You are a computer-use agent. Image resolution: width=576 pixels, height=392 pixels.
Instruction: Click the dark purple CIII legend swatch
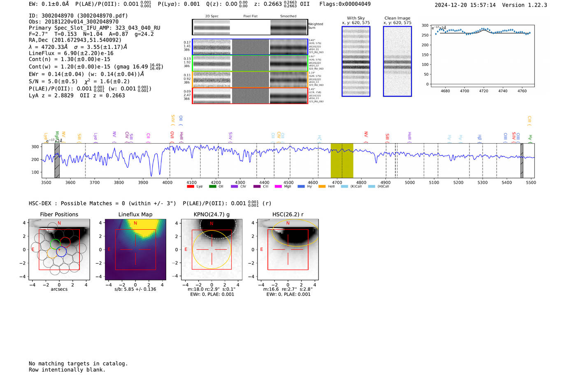click(257, 186)
